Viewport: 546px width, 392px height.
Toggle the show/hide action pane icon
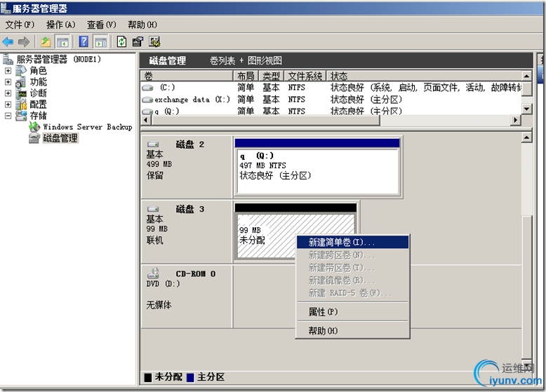coord(101,42)
